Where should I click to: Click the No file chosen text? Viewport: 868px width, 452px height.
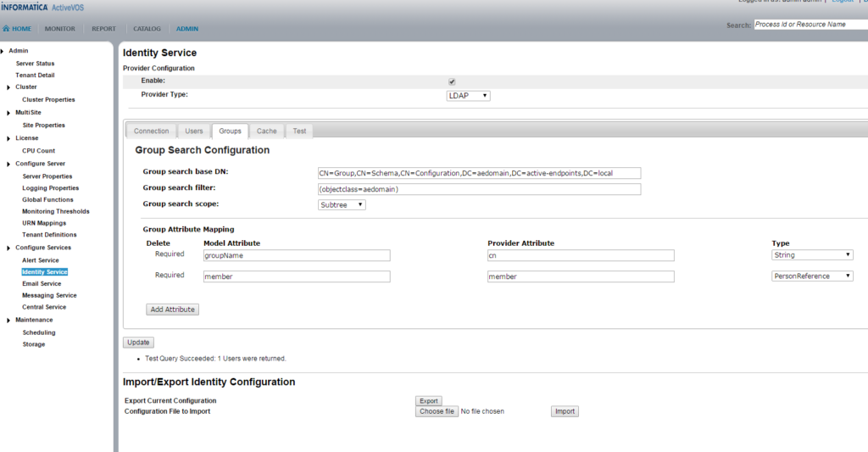[482, 411]
